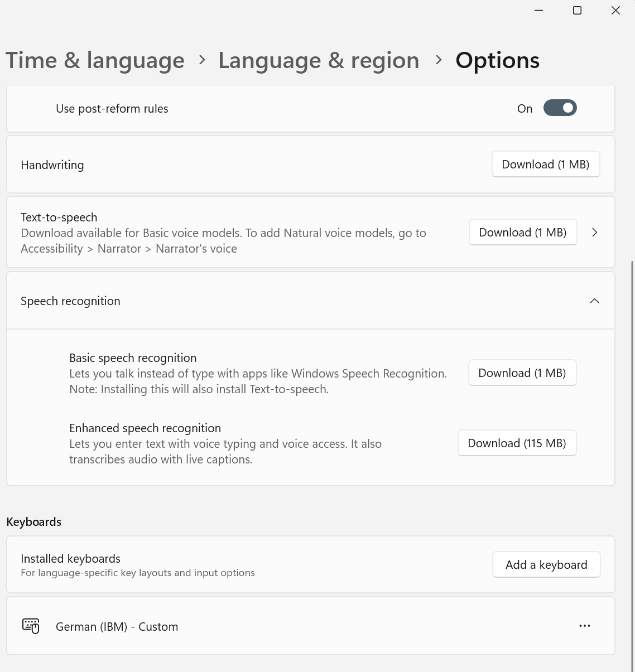This screenshot has width=635, height=672.
Task: Navigate to Language & region breadcrumb
Action: coord(319,60)
